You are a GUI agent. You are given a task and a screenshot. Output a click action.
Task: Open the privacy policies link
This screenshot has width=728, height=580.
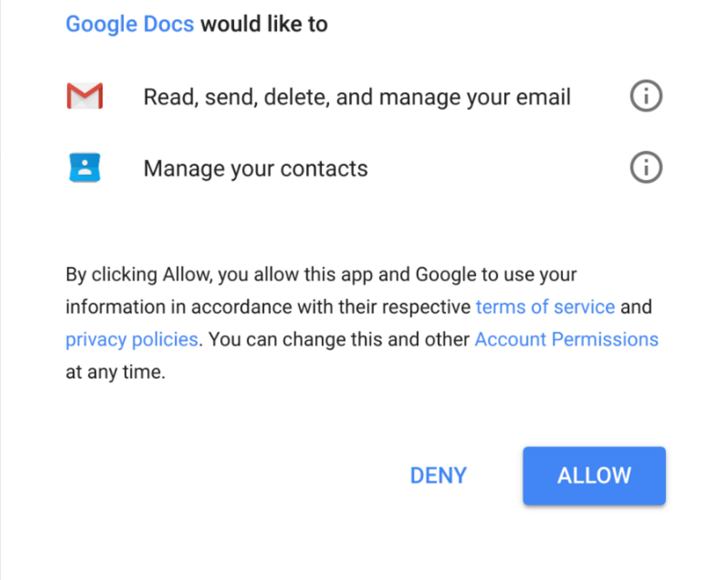131,339
